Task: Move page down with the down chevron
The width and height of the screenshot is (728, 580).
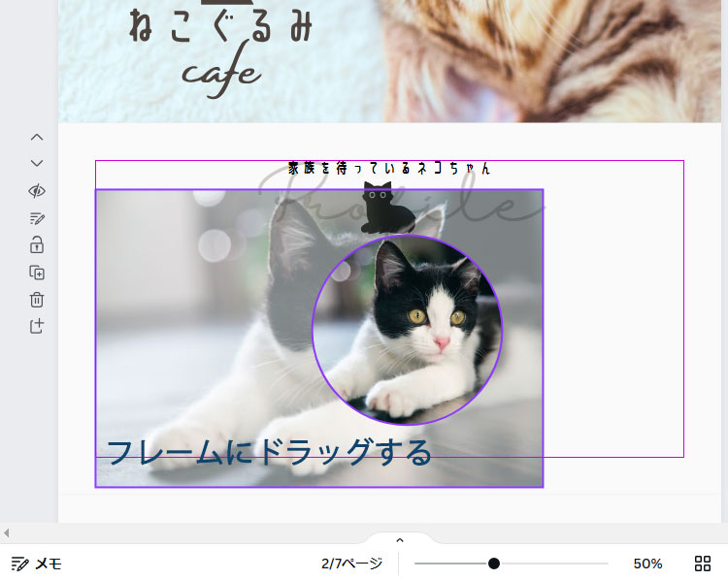Action: click(37, 163)
